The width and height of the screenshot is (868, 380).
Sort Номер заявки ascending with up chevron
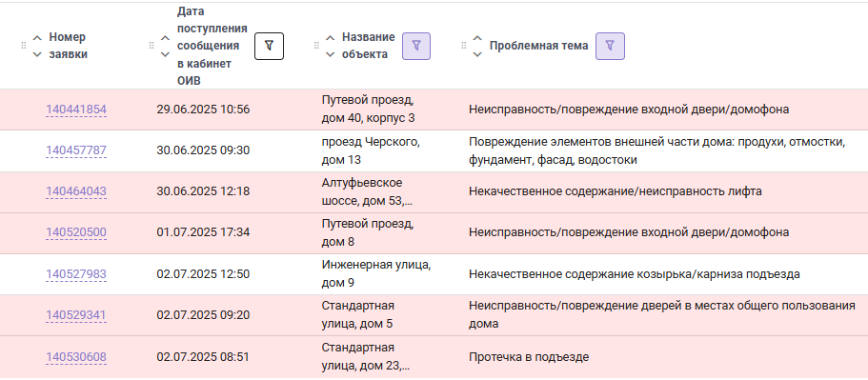point(37,38)
